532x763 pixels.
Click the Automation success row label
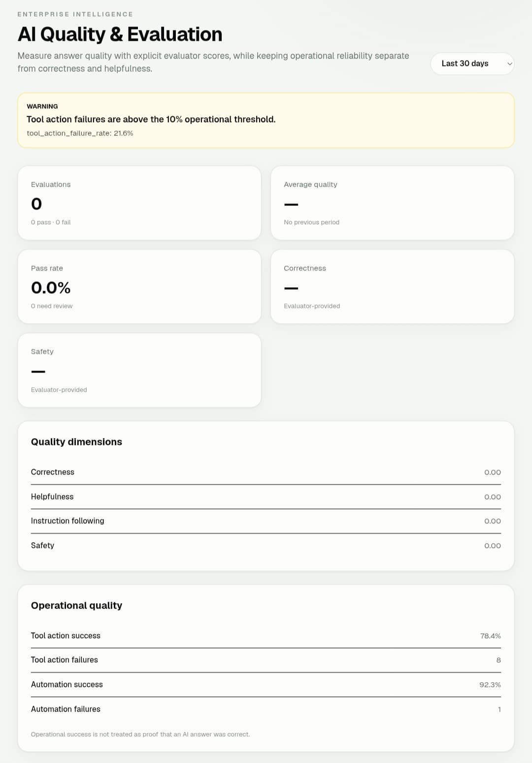click(67, 685)
